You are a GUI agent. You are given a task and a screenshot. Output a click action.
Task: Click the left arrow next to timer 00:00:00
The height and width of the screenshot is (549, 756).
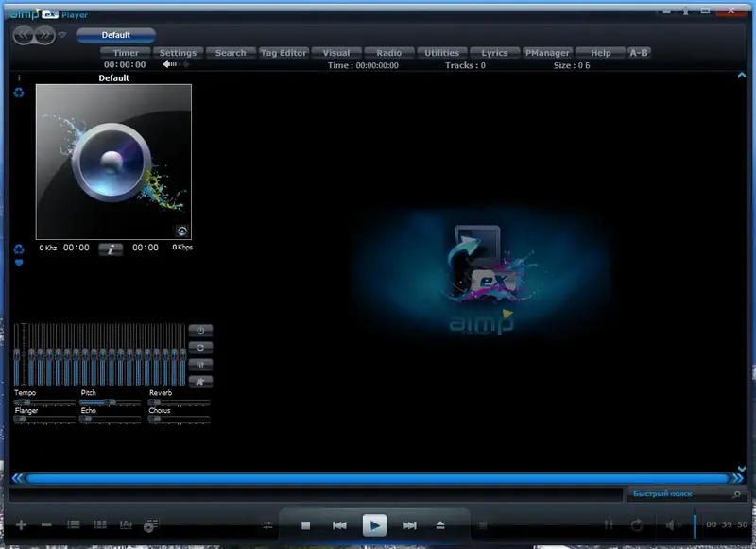pos(170,64)
